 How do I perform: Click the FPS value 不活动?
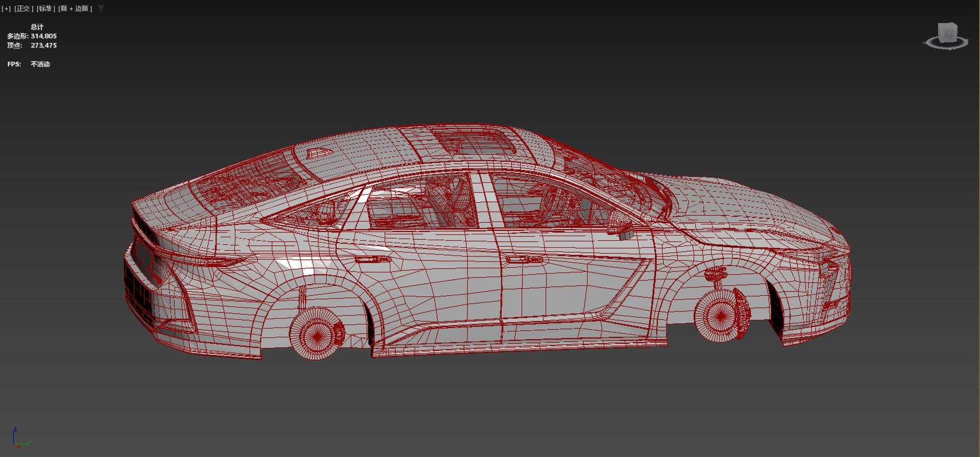tap(40, 64)
